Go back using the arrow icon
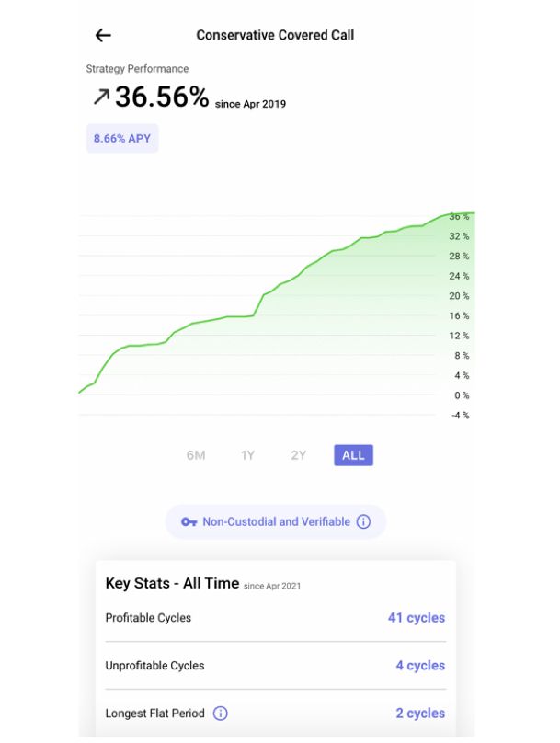Screen dimensions: 560x743 103,35
